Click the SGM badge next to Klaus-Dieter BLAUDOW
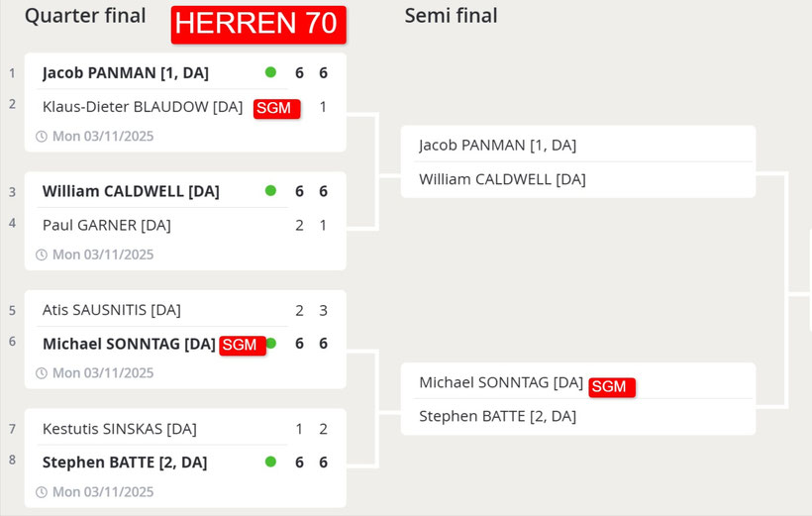 [276, 108]
